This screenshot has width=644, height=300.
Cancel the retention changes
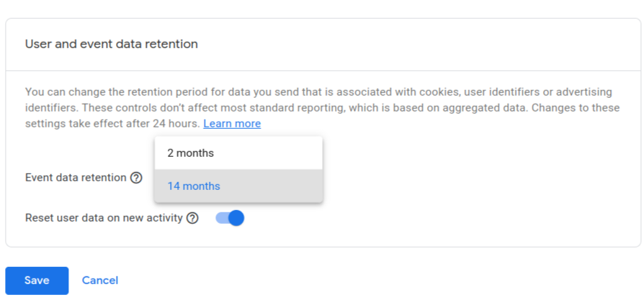coord(100,281)
